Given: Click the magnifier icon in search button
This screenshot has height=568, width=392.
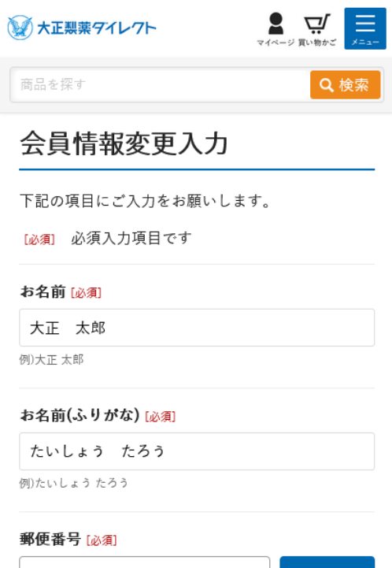Looking at the screenshot, I should click(x=326, y=85).
